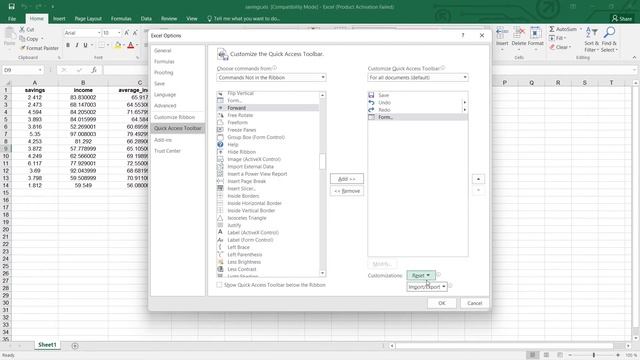Choose Label (ActiveX Control) command
The height and width of the screenshot is (360, 640).
268,233
